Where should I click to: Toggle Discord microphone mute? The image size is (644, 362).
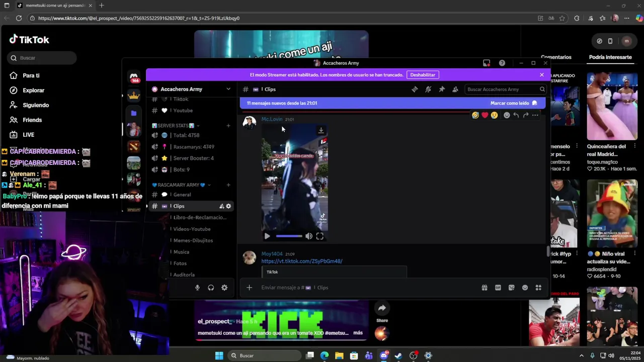tap(197, 288)
